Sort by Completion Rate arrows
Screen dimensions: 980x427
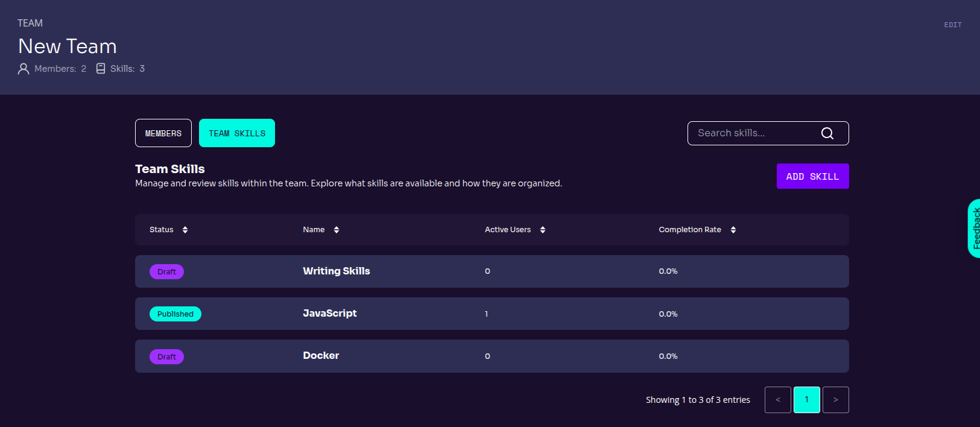click(x=733, y=230)
